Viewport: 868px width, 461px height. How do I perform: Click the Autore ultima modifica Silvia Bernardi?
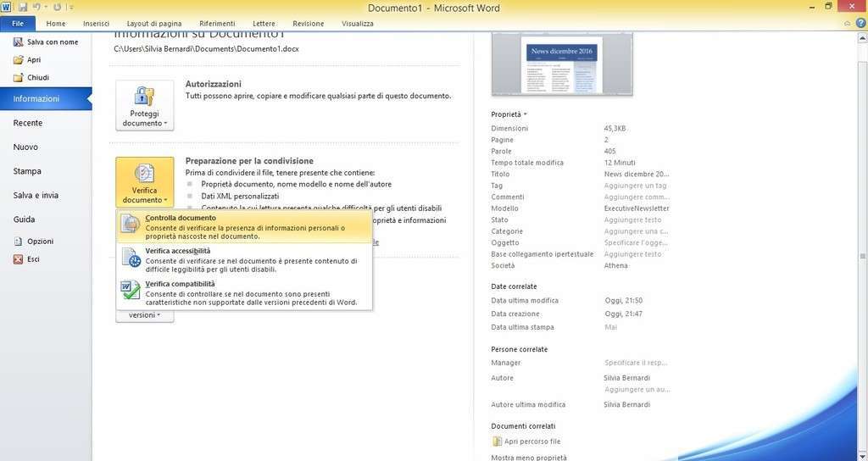(x=626, y=404)
